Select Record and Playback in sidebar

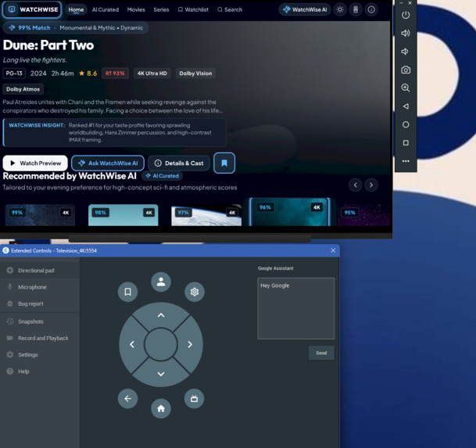40,338
